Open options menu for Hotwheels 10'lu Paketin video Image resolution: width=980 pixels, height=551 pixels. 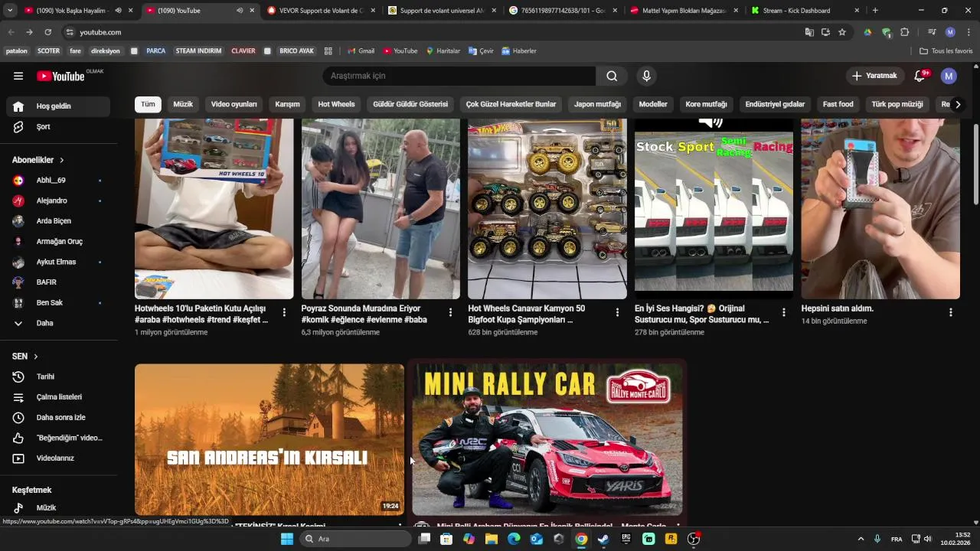coord(284,312)
